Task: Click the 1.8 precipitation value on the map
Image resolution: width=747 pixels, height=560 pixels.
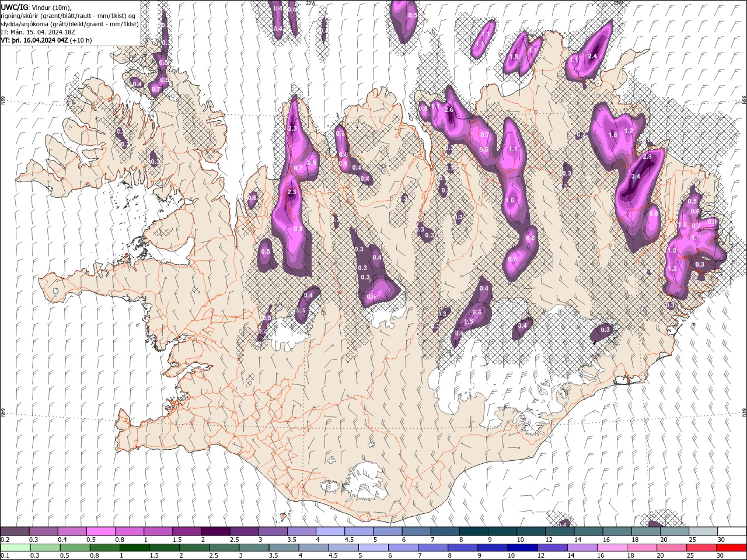Action: pyautogui.click(x=514, y=57)
